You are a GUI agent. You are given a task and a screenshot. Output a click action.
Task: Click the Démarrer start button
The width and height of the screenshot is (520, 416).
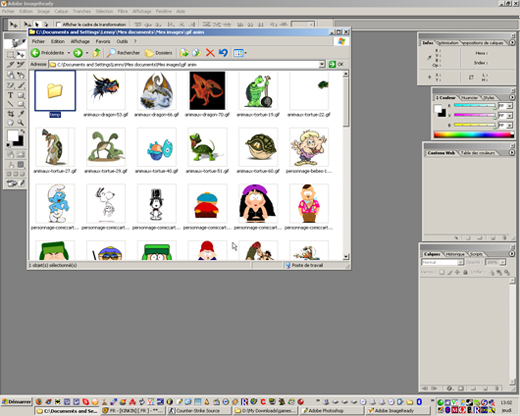16,402
